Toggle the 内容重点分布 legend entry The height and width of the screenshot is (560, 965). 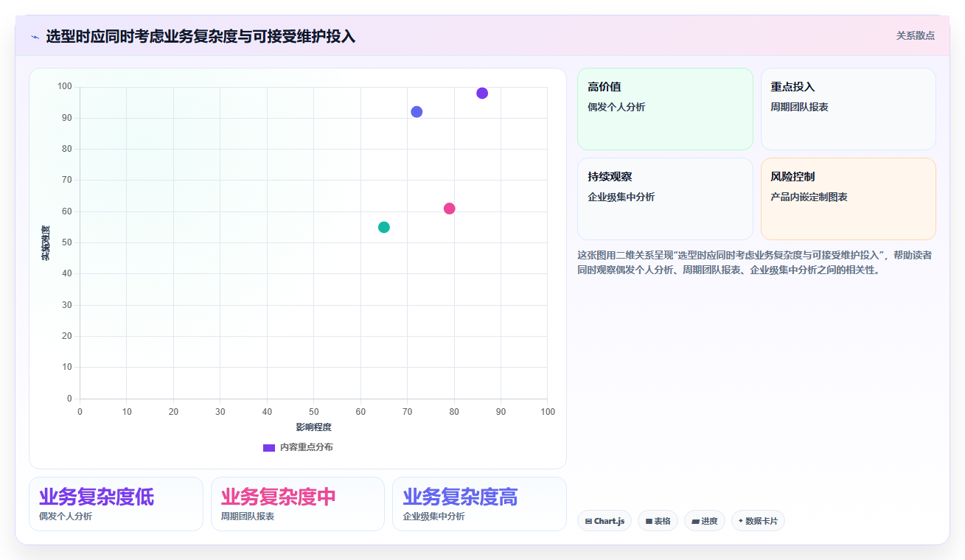[298, 447]
